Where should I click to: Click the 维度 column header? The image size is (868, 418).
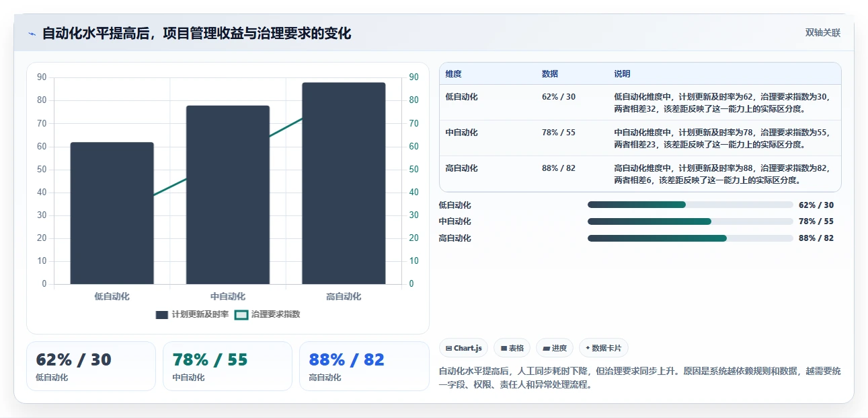(x=454, y=74)
